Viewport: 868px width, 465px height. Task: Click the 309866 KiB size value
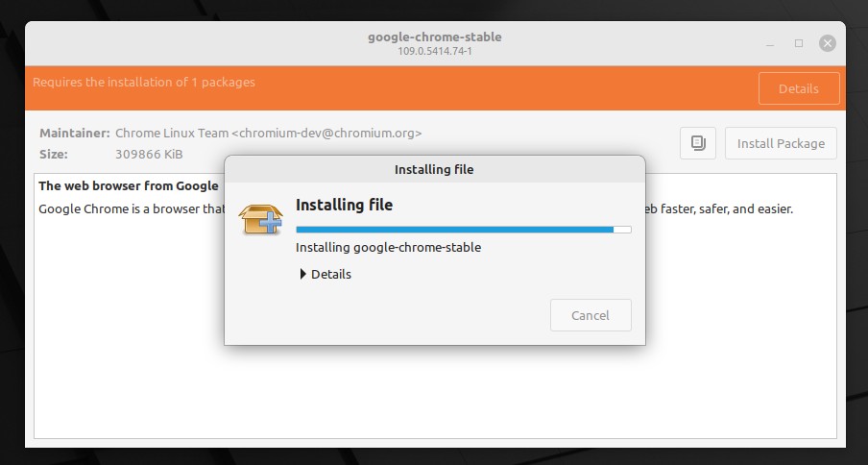(149, 154)
